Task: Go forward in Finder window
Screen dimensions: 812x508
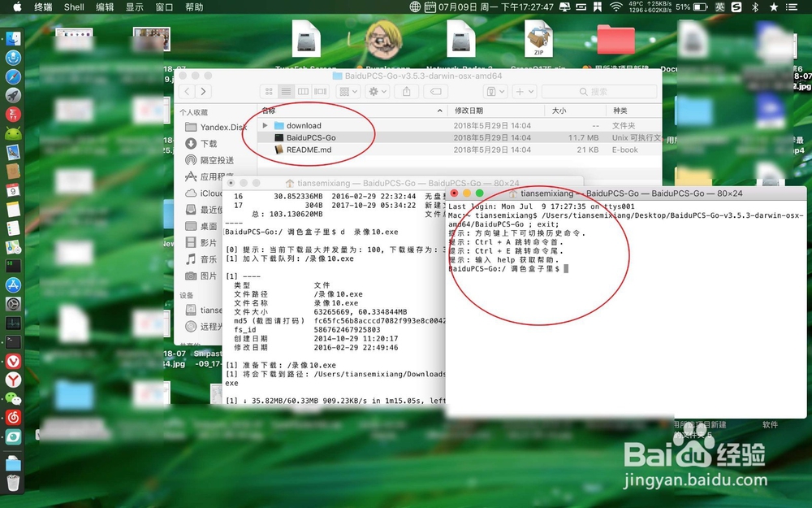Action: (204, 91)
